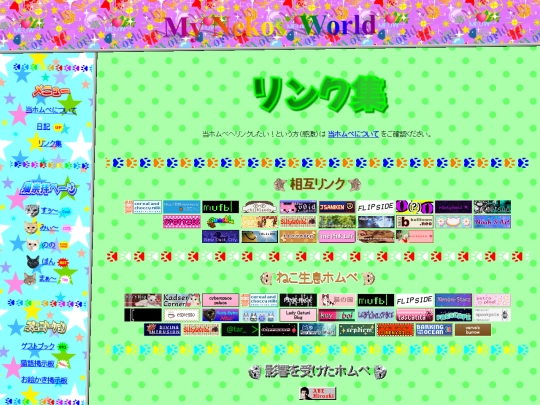Open the FLIPSIDE banner in the 相互リンク section
540x405 pixels.
click(x=376, y=207)
